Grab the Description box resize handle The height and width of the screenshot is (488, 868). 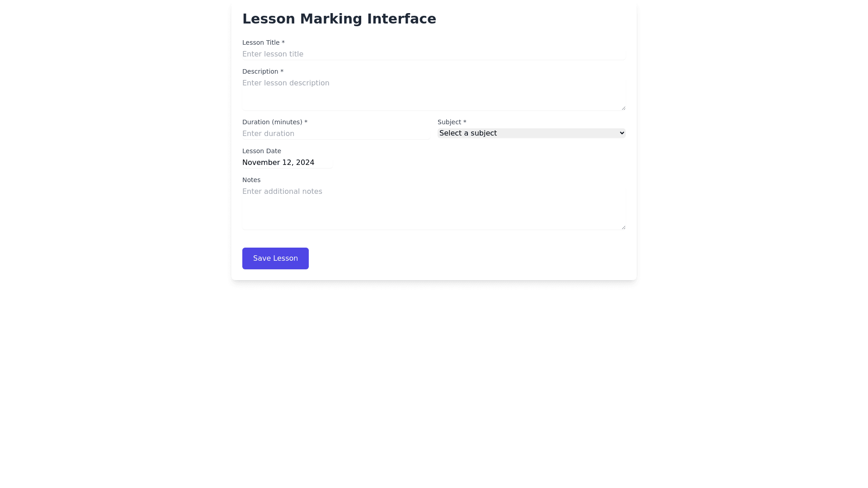[x=623, y=108]
